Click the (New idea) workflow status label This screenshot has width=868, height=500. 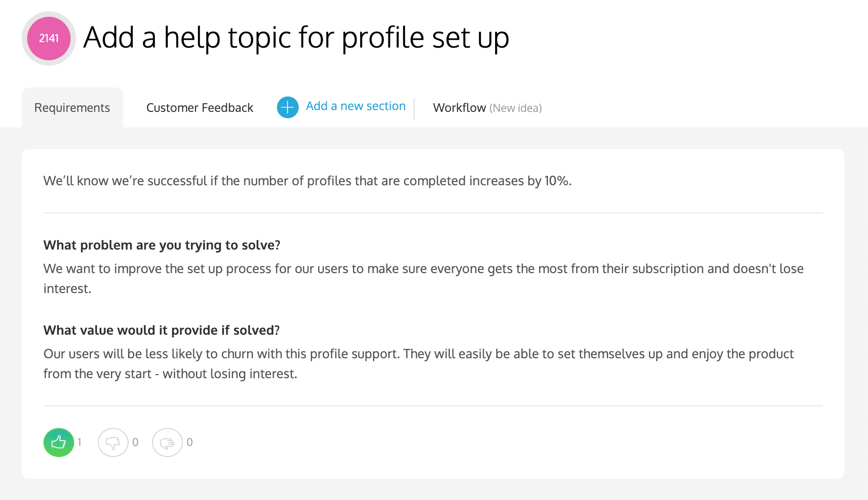[515, 108]
